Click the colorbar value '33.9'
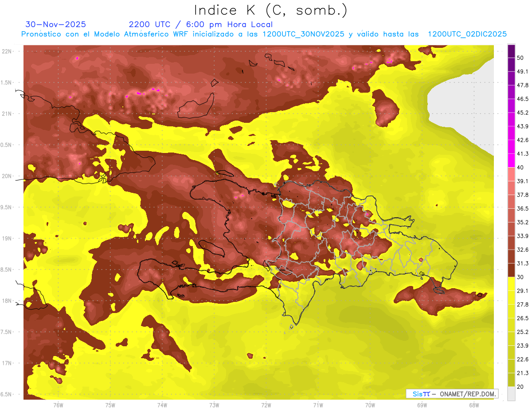The width and height of the screenshot is (532, 411). [523, 236]
